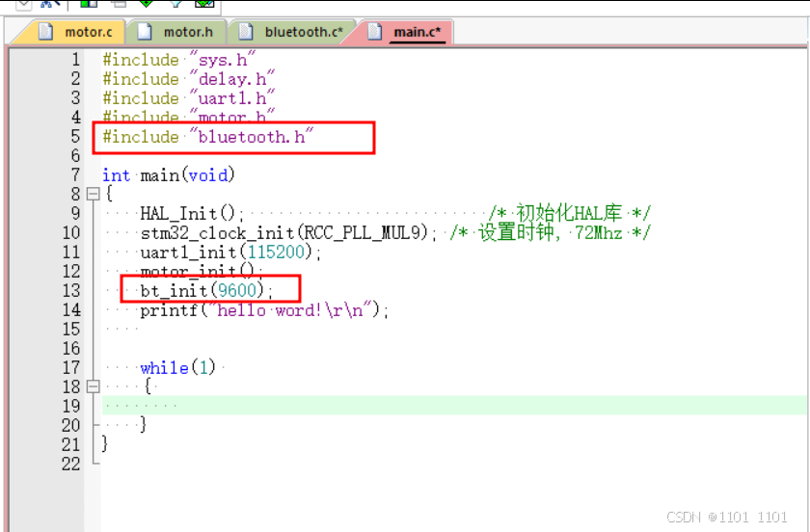The height and width of the screenshot is (532, 810).
Task: Place cursor on int main(void)
Action: [169, 175]
